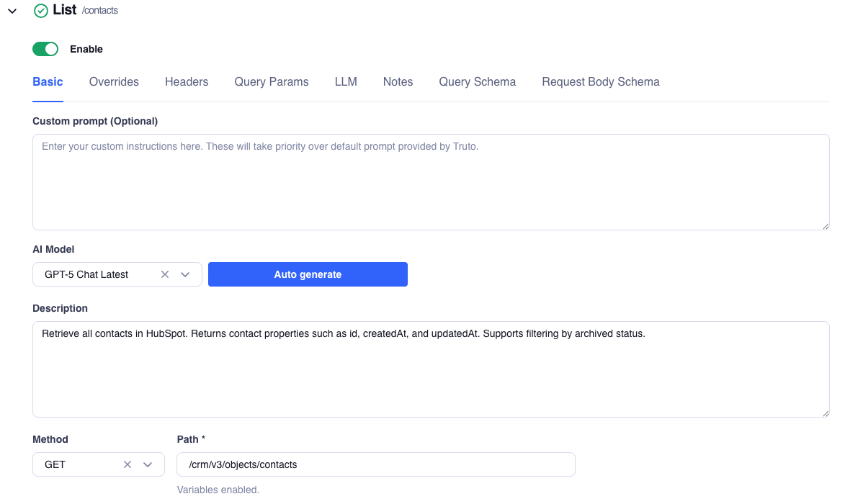845x504 pixels.
Task: Open the Notes tab
Action: (x=398, y=81)
